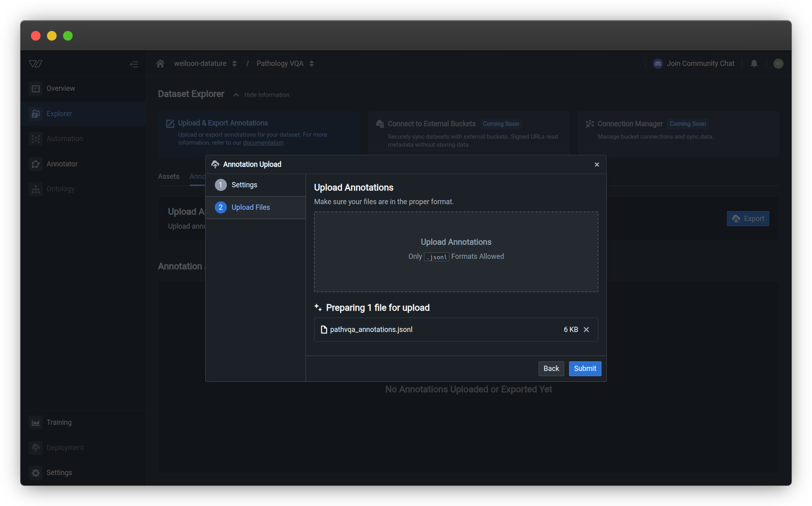The image size is (812, 506).
Task: Switch to the Assets tab
Action: [x=169, y=176]
